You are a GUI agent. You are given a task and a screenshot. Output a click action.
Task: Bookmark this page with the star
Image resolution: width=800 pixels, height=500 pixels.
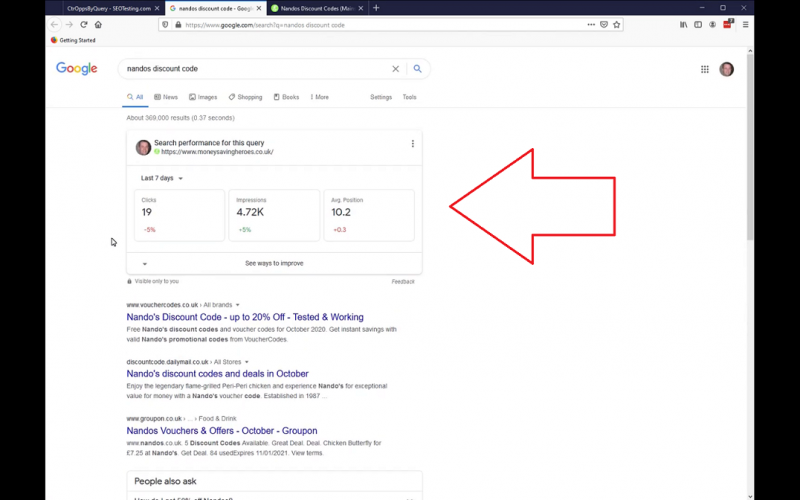[x=617, y=24]
